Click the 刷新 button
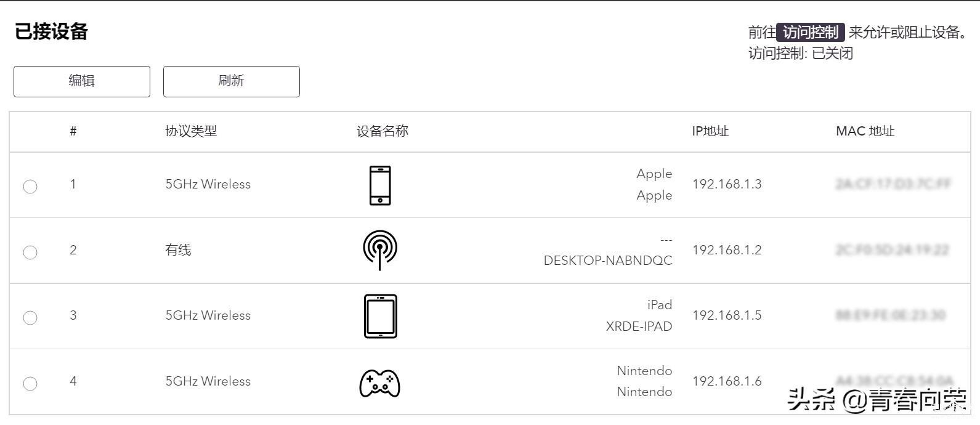 [x=232, y=81]
